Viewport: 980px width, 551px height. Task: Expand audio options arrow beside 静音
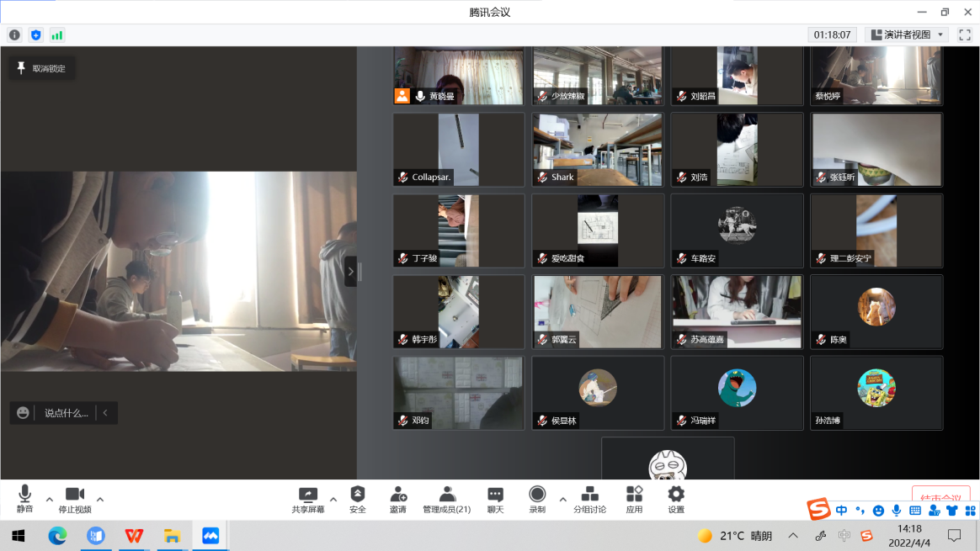coord(49,499)
